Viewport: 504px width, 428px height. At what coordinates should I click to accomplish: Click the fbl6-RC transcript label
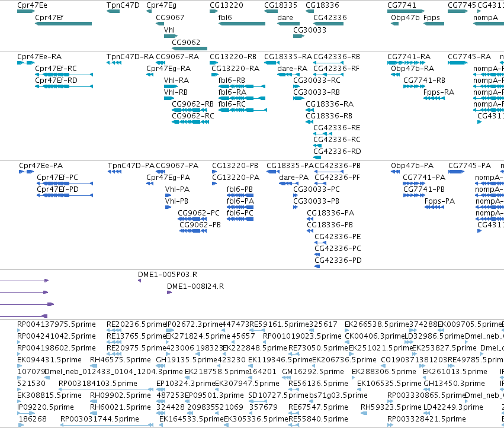click(232, 104)
